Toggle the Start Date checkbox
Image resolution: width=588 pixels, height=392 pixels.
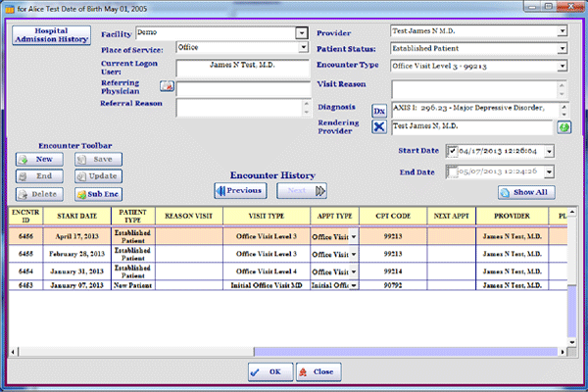[452, 151]
